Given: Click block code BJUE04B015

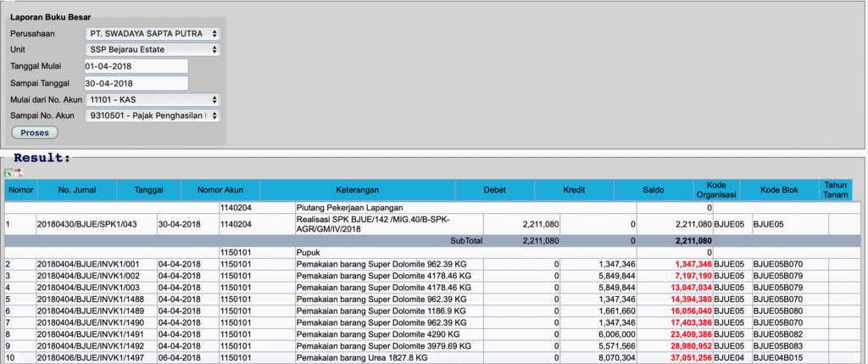Looking at the screenshot, I should [x=778, y=358].
